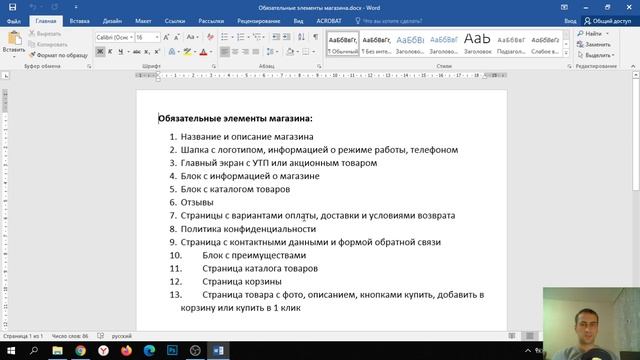Toggle Bold (Ж) formatting
640x360 pixels.
coord(100,52)
